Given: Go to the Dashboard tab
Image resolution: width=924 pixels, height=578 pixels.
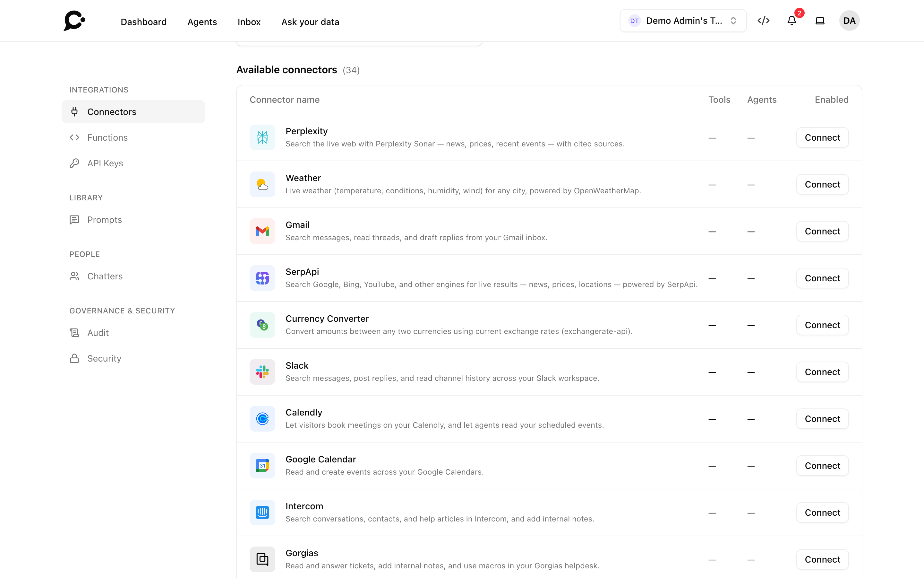Looking at the screenshot, I should (143, 22).
